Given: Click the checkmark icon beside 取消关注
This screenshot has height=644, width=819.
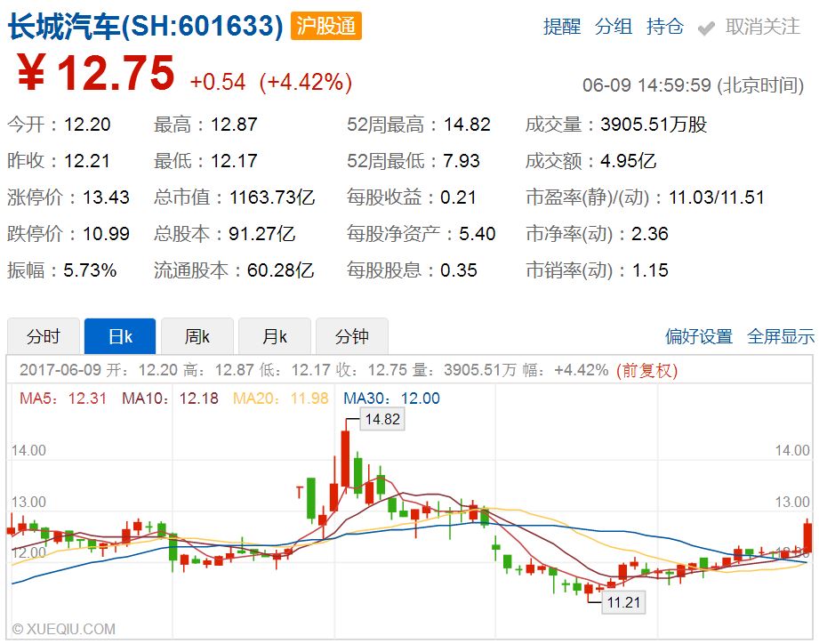Looking at the screenshot, I should pos(706,28).
